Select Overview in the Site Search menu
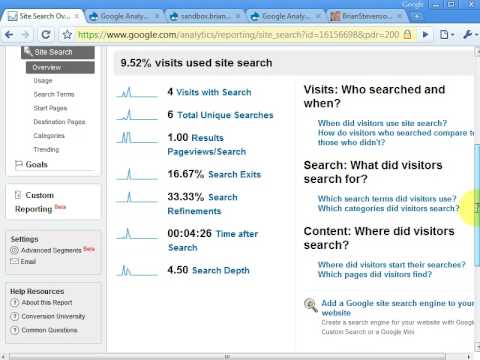 [60, 67]
